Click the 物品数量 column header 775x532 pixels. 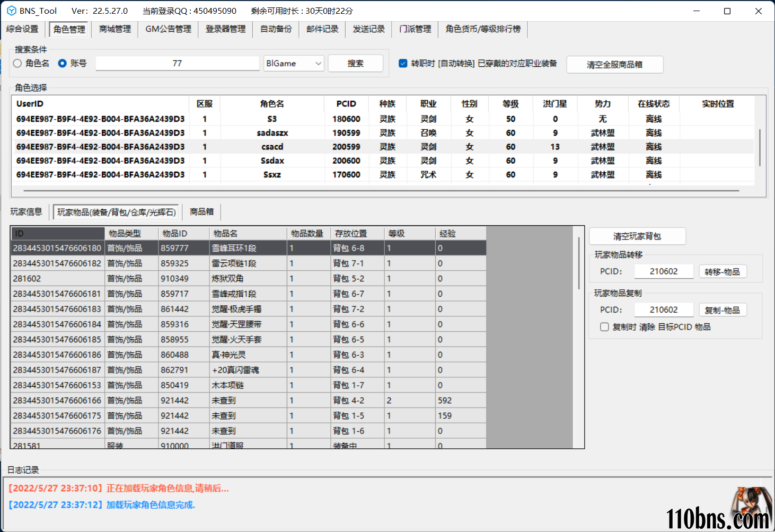coord(309,234)
